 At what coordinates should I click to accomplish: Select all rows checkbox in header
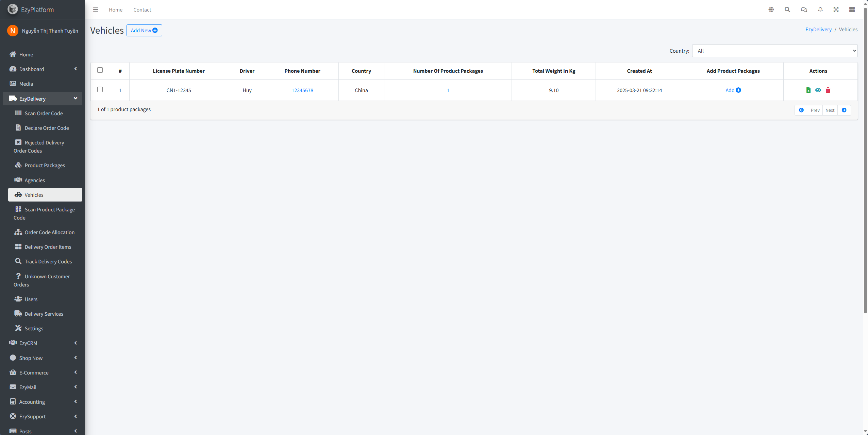[100, 70]
